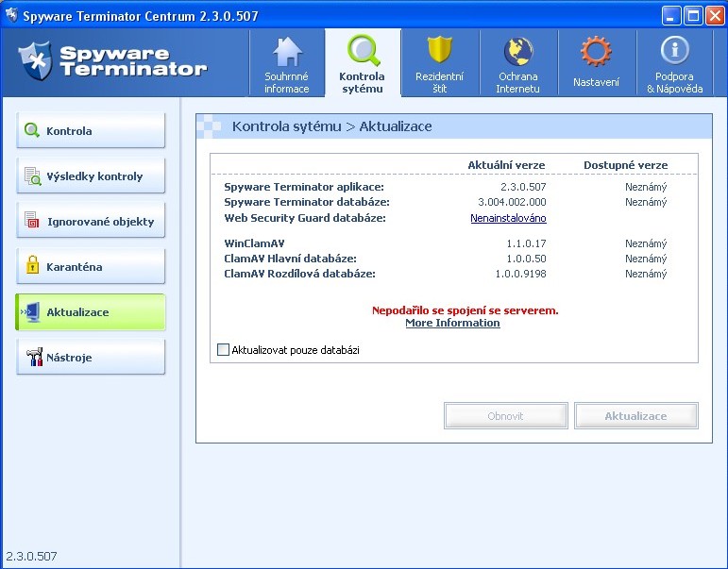
Task: Open the Nastavení gear icon
Action: [596, 51]
